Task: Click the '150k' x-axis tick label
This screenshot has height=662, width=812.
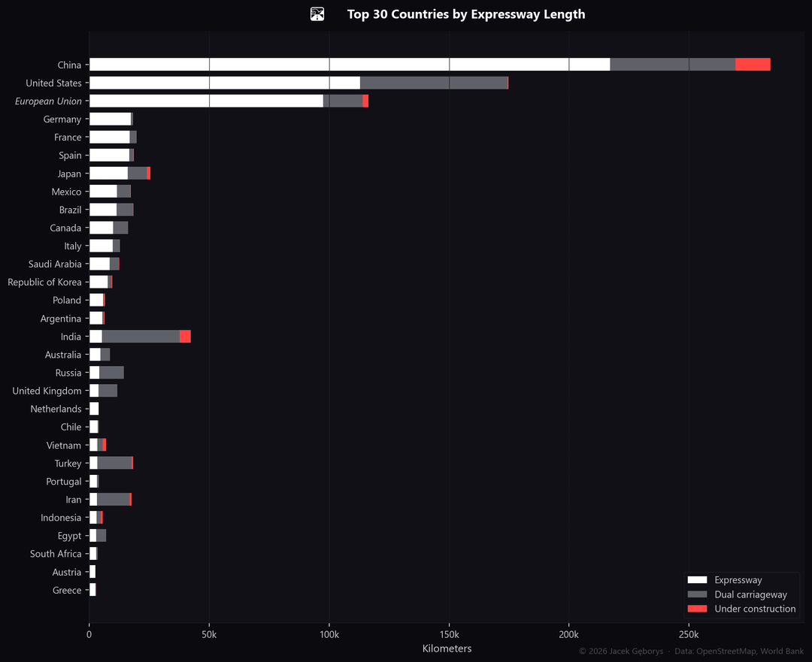Action: pos(449,635)
